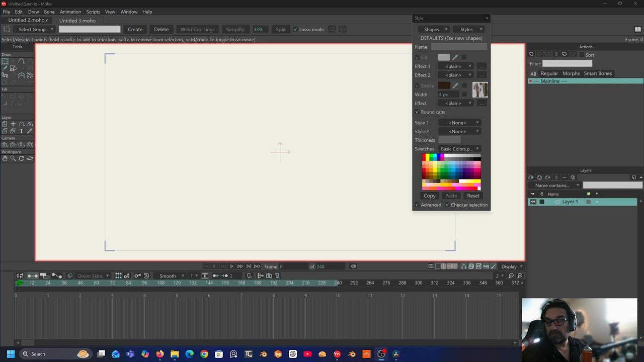Toggle the Sort checkbox in Actions

[x=582, y=55]
